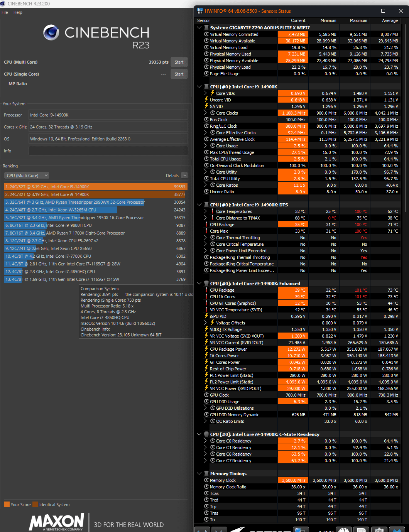Collapse the Memory Timings group

[199, 474]
